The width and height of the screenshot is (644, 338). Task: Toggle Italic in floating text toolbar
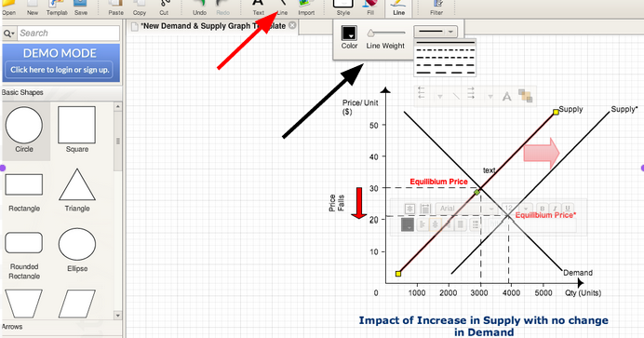[x=555, y=209]
